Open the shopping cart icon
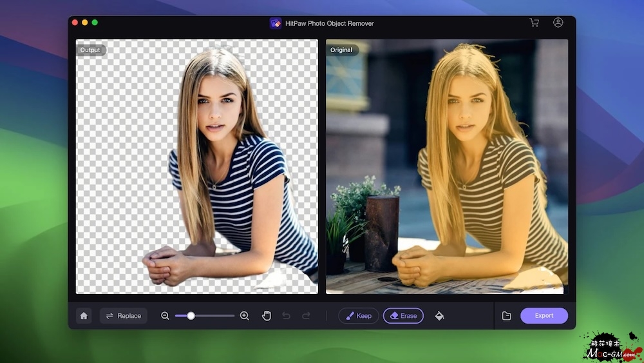644x363 pixels. (x=534, y=23)
